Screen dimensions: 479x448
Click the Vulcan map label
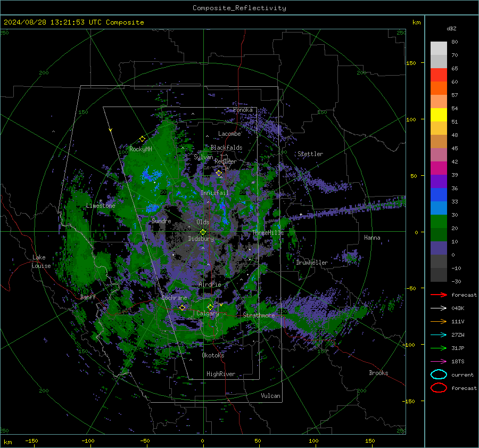(x=270, y=396)
